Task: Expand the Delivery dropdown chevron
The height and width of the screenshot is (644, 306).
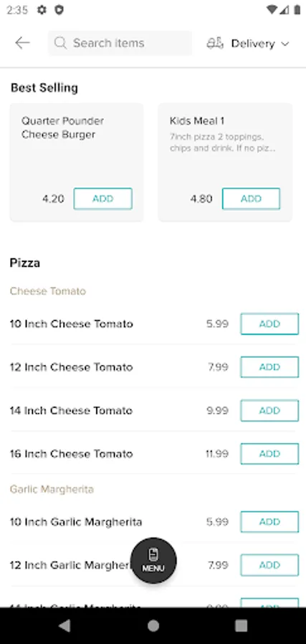Action: (x=285, y=44)
